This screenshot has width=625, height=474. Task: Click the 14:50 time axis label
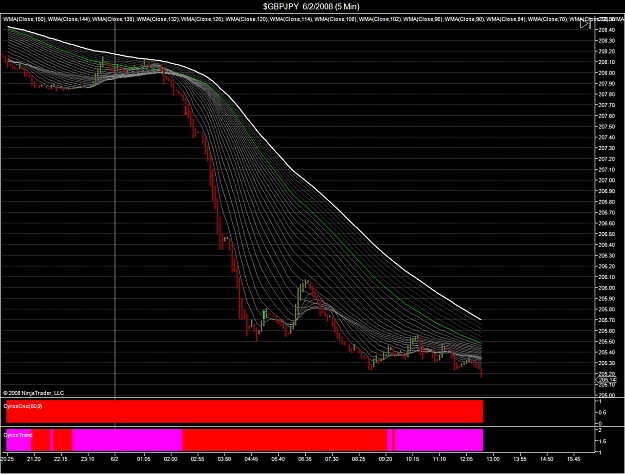(x=546, y=459)
